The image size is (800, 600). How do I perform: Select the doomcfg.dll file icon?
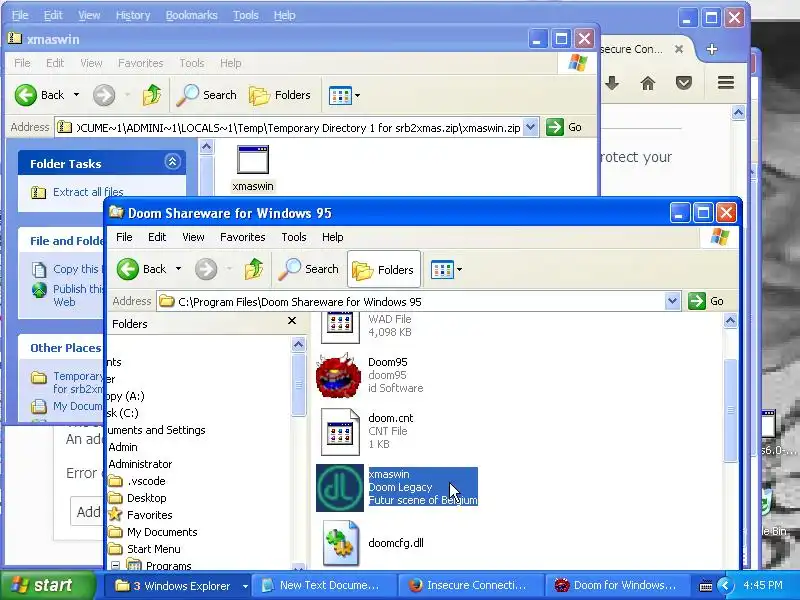click(x=340, y=543)
